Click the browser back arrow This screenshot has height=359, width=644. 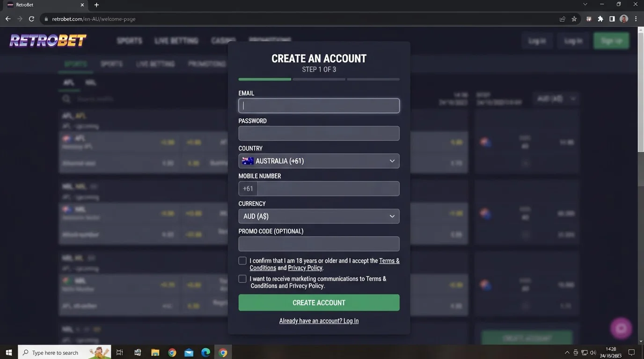8,19
